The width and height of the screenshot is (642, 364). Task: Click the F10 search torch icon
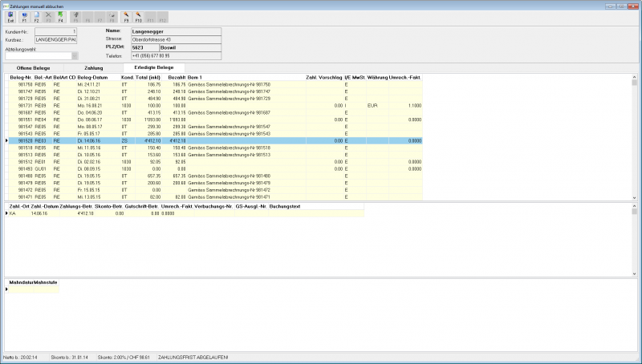pos(138,17)
